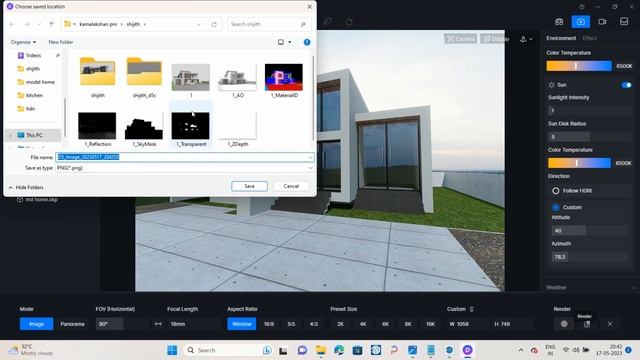Adjust top Color Temperature slider
This screenshot has width=640, height=360.
[579, 66]
